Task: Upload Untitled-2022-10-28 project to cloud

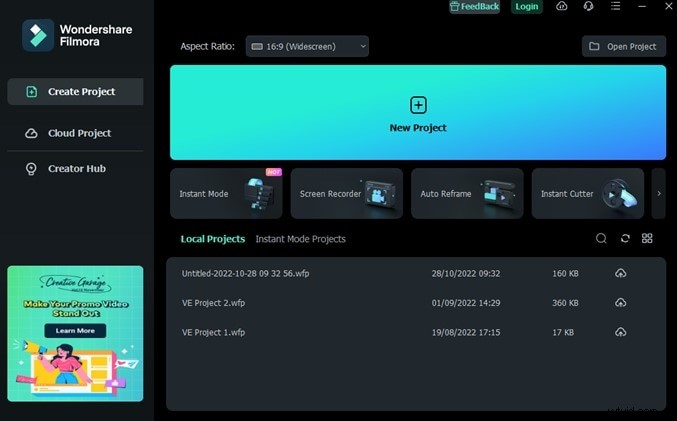Action: [x=620, y=273]
